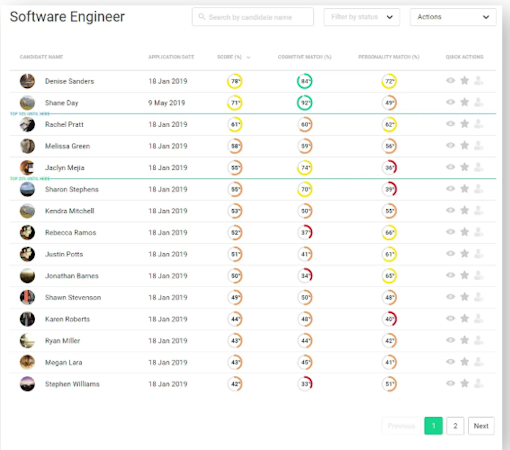510x450 pixels.
Task: Star candidate Karen Roberts
Action: click(x=464, y=318)
